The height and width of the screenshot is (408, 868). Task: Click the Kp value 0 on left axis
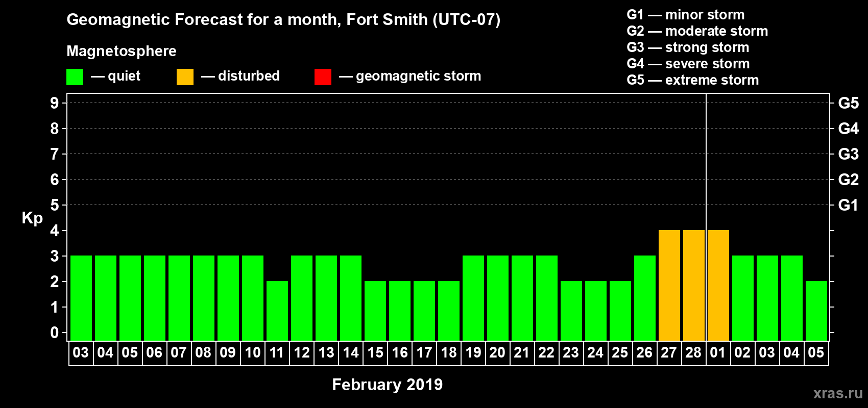[x=55, y=333]
